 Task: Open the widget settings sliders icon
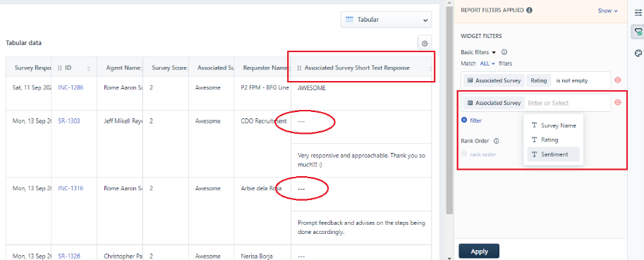point(638,13)
